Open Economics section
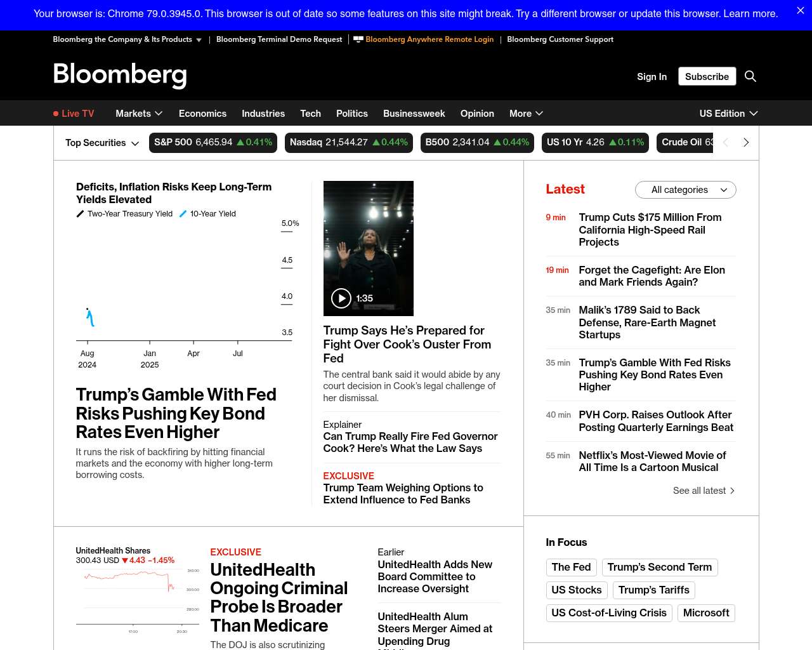 pyautogui.click(x=202, y=114)
